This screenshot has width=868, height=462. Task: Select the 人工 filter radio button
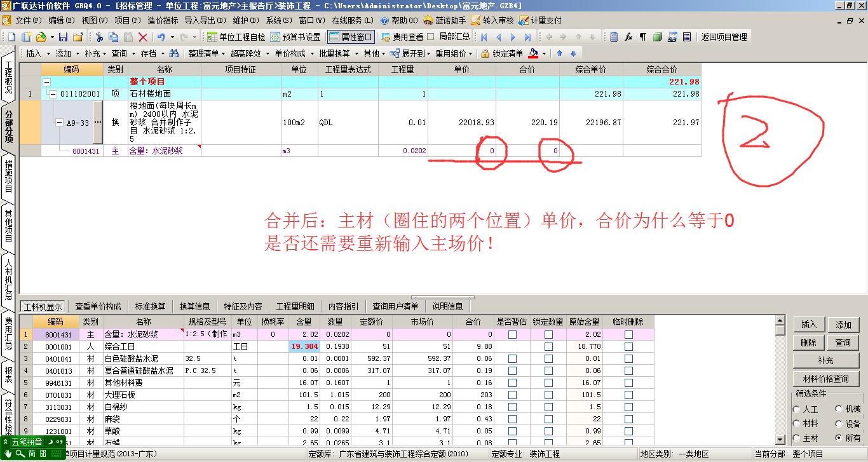(797, 409)
